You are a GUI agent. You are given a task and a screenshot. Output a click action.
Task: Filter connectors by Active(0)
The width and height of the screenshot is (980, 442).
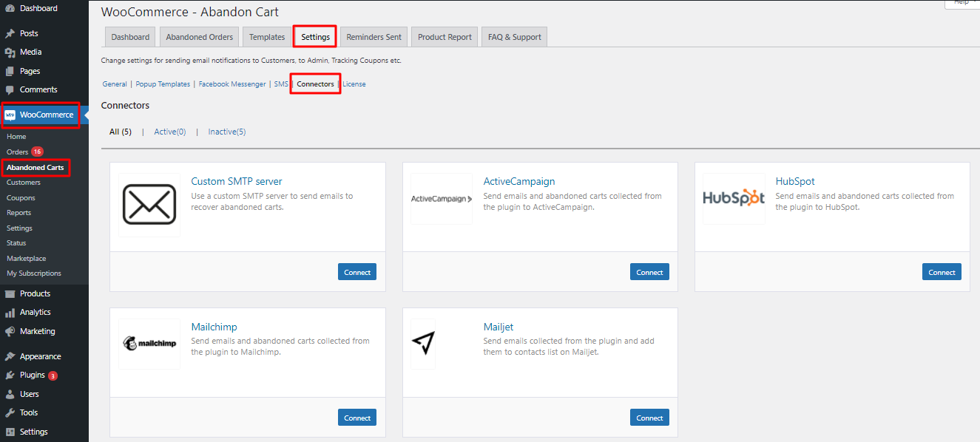(x=170, y=132)
